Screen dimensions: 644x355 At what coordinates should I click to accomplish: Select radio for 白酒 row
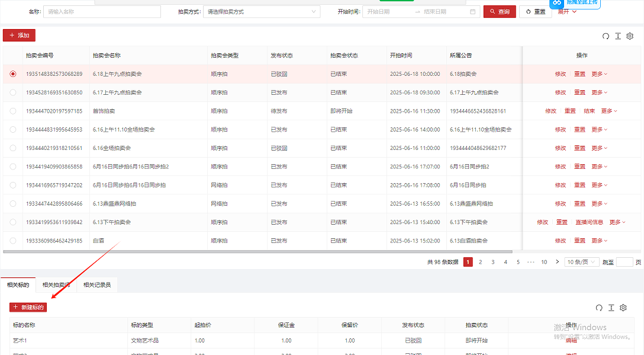coord(13,241)
